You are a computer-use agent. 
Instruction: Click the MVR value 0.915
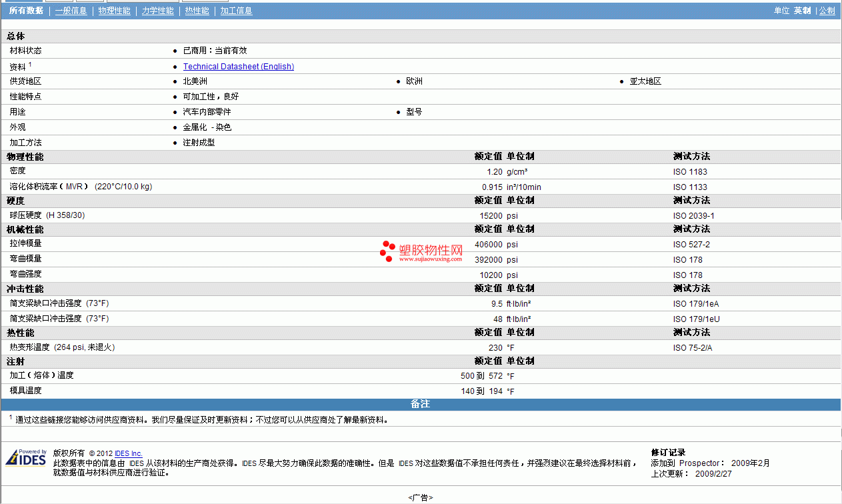point(492,187)
